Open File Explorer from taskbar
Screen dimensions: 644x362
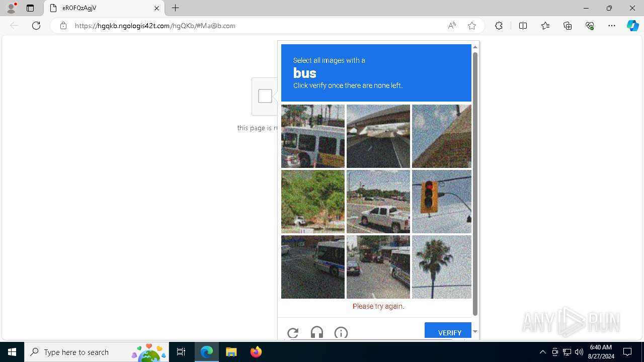231,352
